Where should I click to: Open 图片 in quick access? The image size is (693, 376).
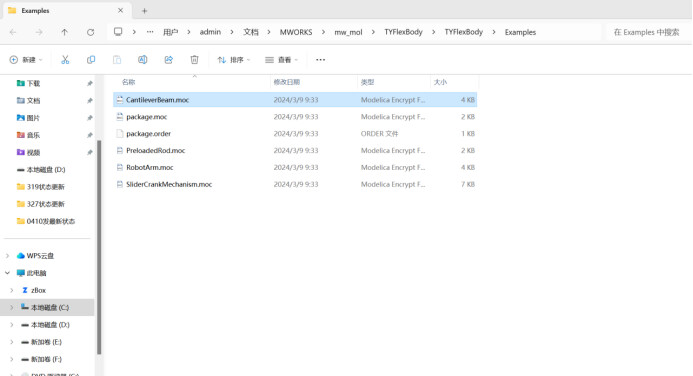(x=33, y=118)
